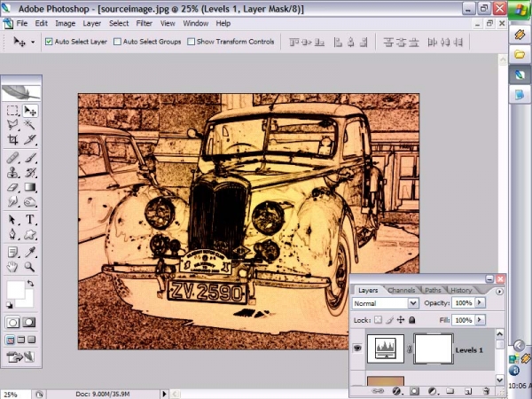Image resolution: width=532 pixels, height=399 pixels.
Task: Select the Healing Brush tool
Action: (x=12, y=158)
